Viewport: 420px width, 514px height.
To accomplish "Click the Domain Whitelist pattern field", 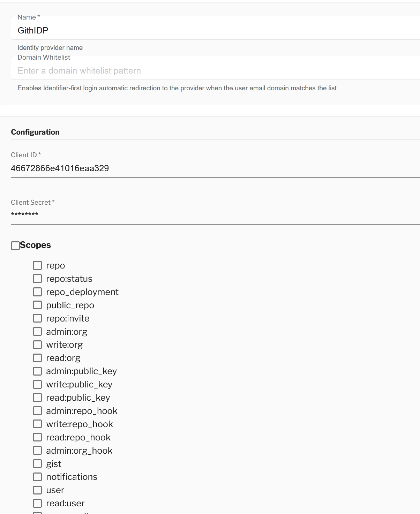I will click(209, 71).
